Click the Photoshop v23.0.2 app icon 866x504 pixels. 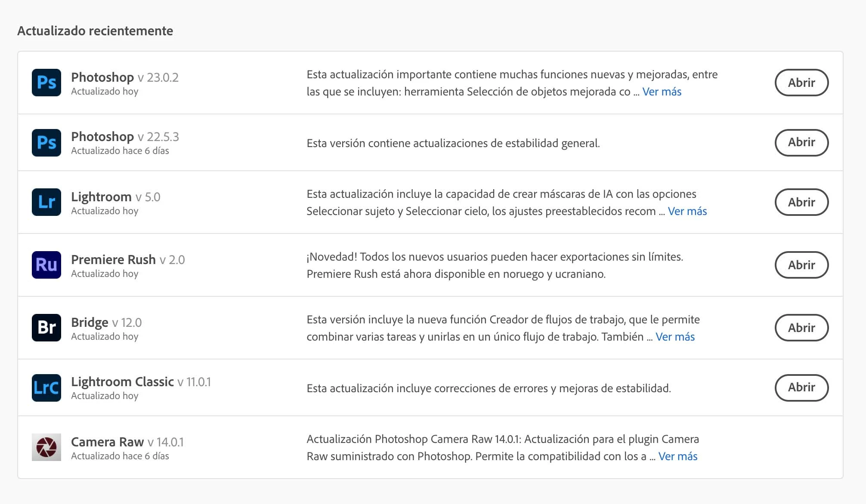pos(46,83)
